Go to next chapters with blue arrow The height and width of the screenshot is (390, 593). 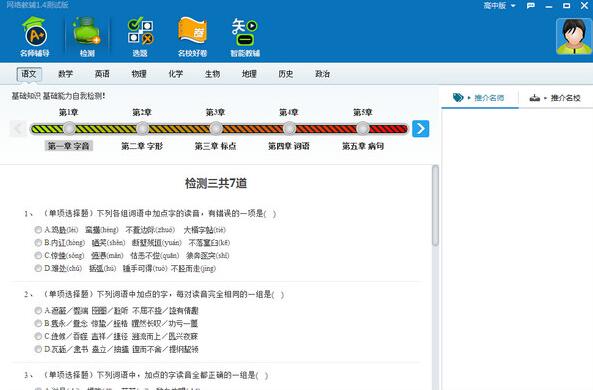pyautogui.click(x=421, y=129)
